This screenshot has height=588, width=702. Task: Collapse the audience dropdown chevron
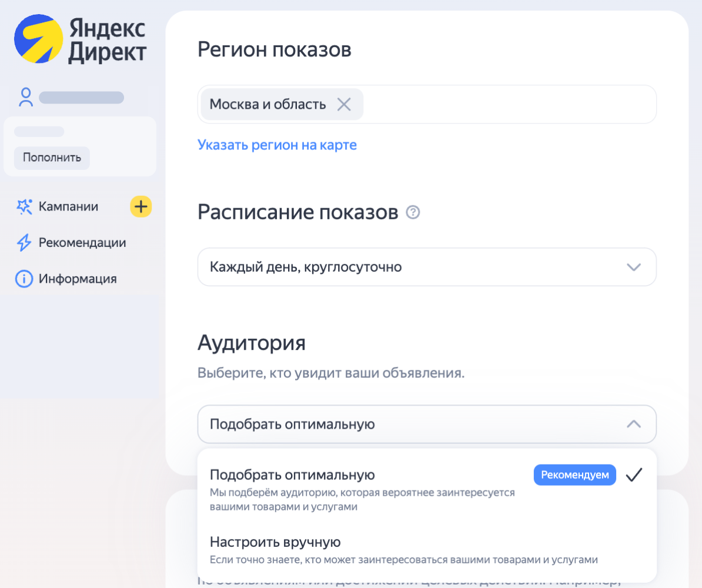click(633, 424)
